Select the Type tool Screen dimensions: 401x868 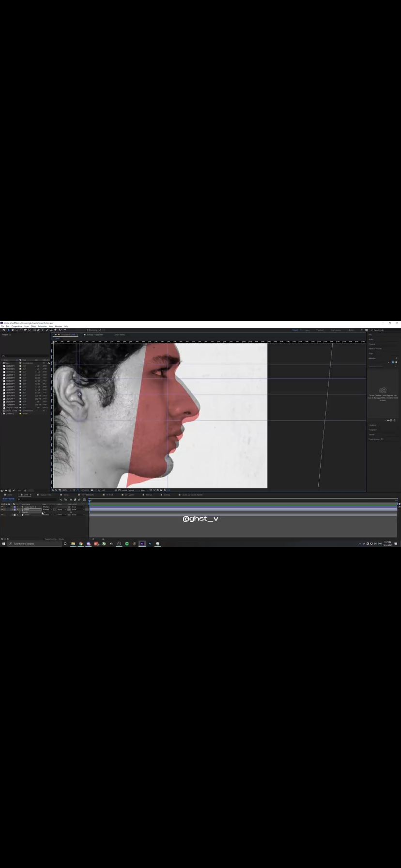tap(42, 330)
